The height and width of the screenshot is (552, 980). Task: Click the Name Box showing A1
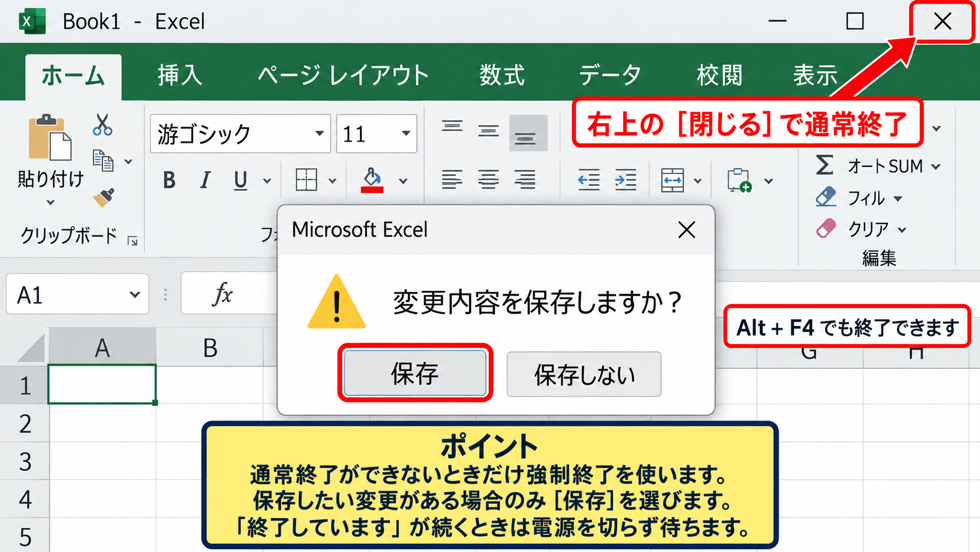pos(77,294)
